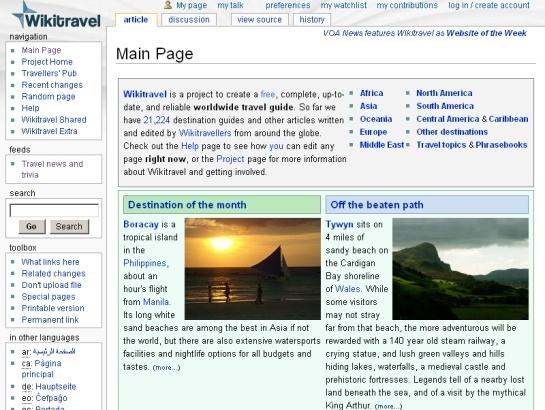
Task: Open the Tywyn article
Action: point(339,224)
